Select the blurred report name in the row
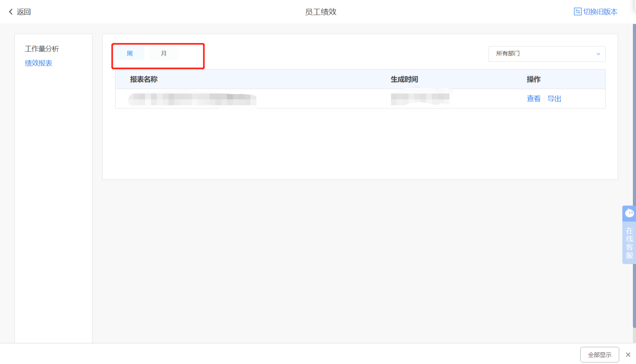Viewport: 636px width, 364px height. click(192, 99)
